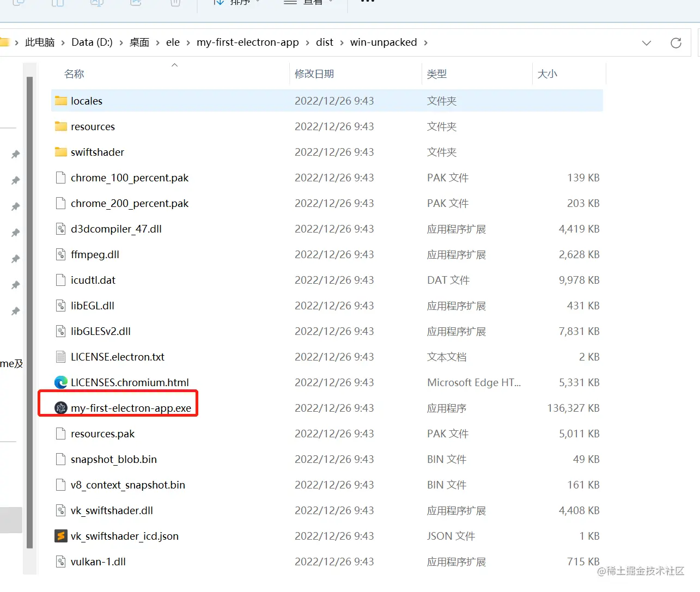Viewport: 700px width, 592px height.
Task: Select the libEGL.dll file icon
Action: click(61, 306)
